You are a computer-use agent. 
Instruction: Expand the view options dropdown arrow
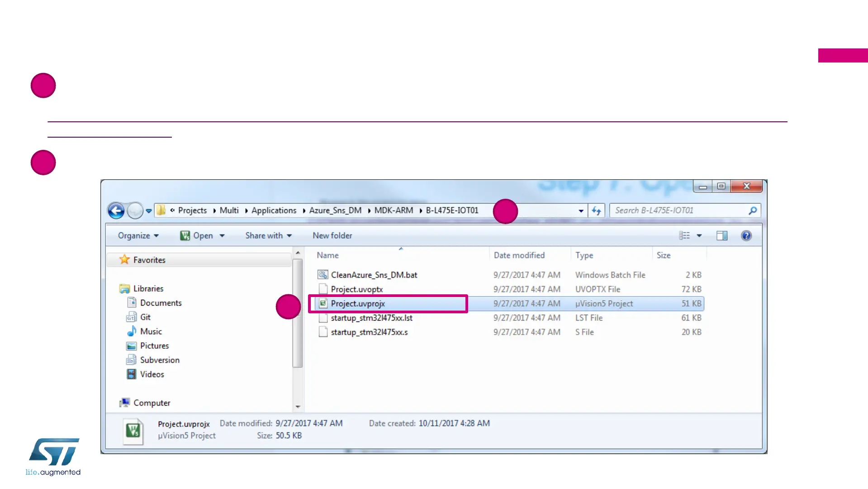click(x=699, y=235)
